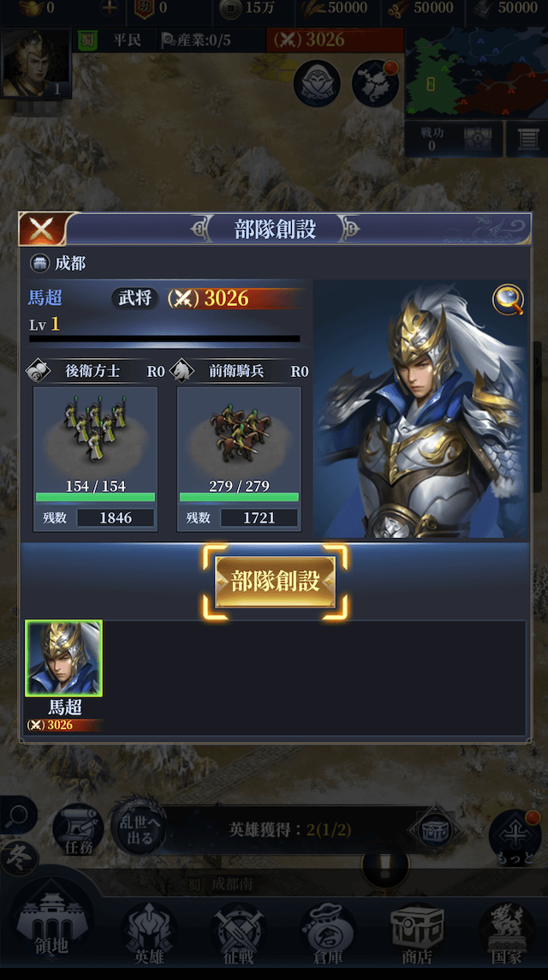548x980 pixels.
Task: Open the masked face round icon
Action: click(x=317, y=83)
